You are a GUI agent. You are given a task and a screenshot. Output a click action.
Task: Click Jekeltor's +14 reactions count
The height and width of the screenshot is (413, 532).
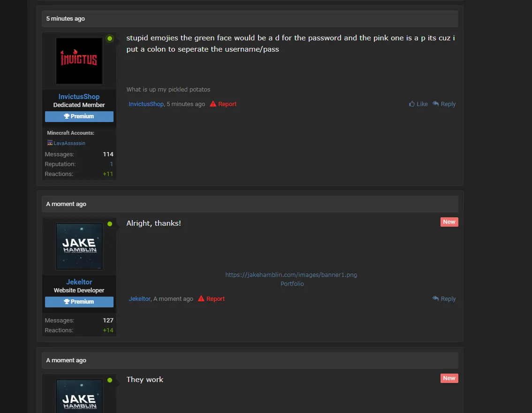pyautogui.click(x=108, y=330)
